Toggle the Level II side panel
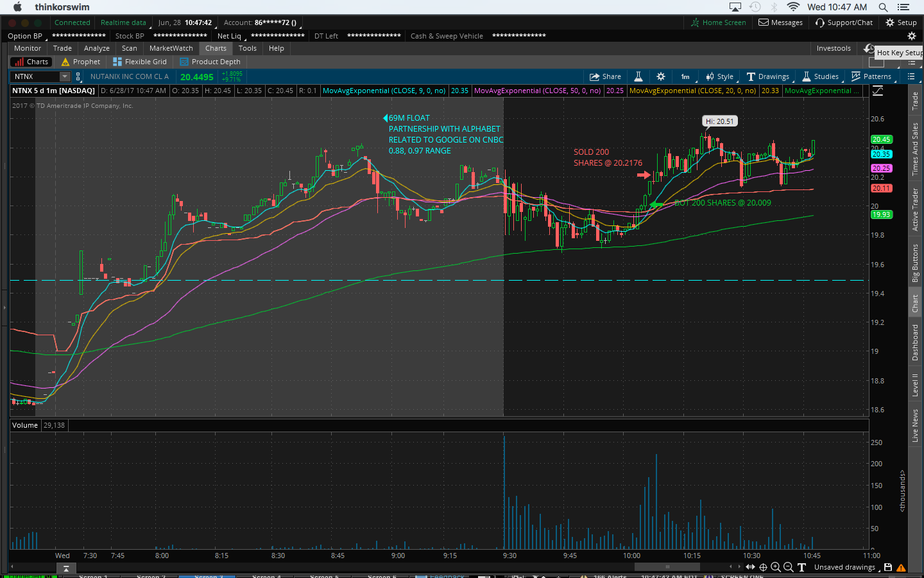 tap(916, 385)
